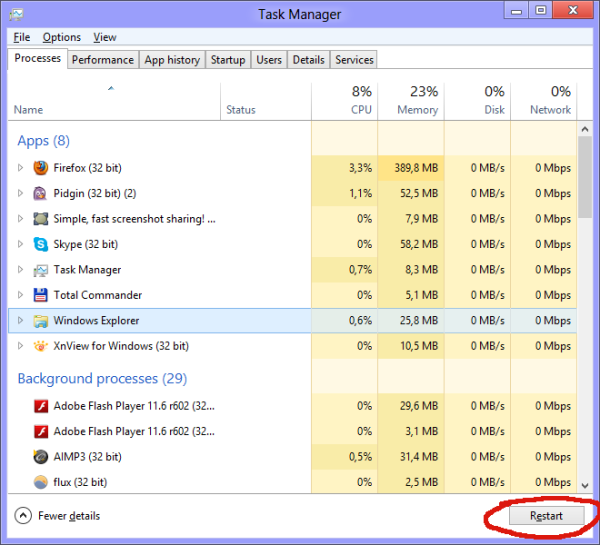Expand the Firefox process group
The width and height of the screenshot is (600, 545).
[20, 168]
